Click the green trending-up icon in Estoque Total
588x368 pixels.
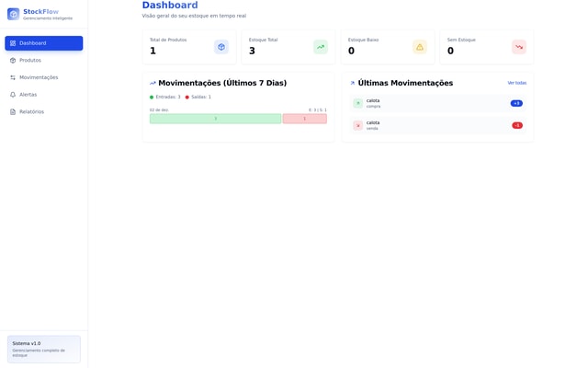321,47
